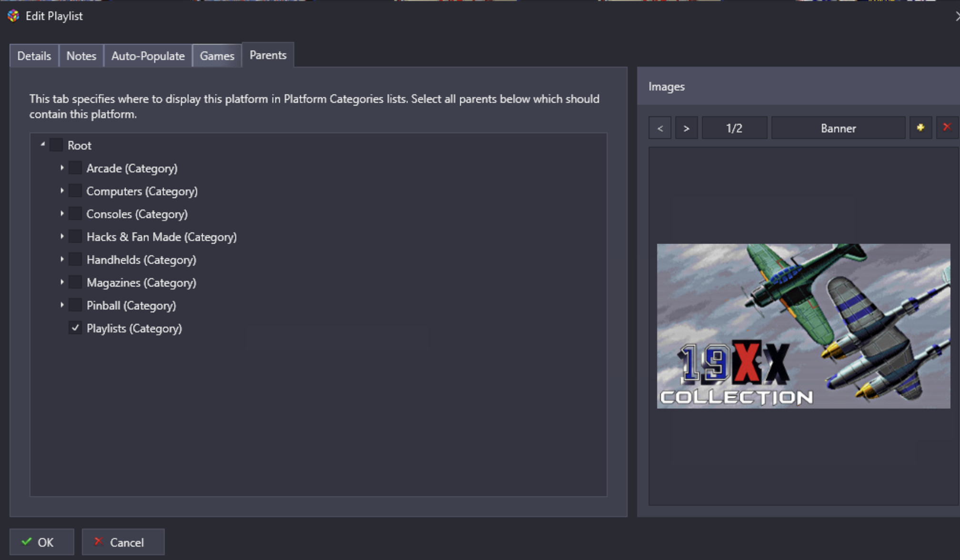
Task: Close the Edit Playlist window
Action: pos(957,16)
